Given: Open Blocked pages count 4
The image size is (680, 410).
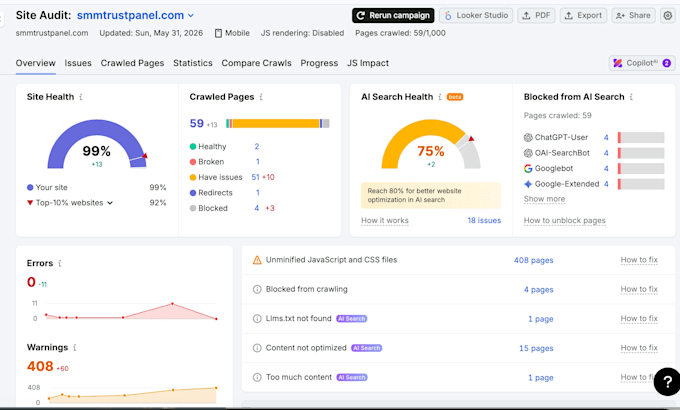Looking at the screenshot, I should tap(257, 209).
